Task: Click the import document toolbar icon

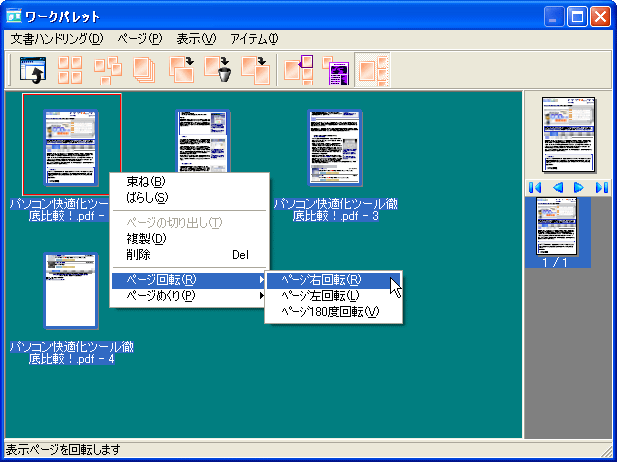Action: pyautogui.click(x=33, y=70)
